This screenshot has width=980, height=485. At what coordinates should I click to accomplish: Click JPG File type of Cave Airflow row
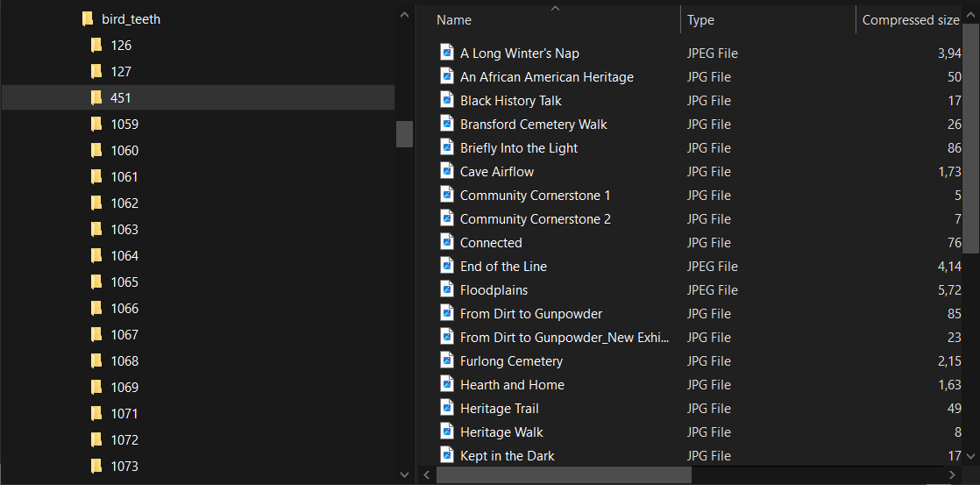[709, 171]
